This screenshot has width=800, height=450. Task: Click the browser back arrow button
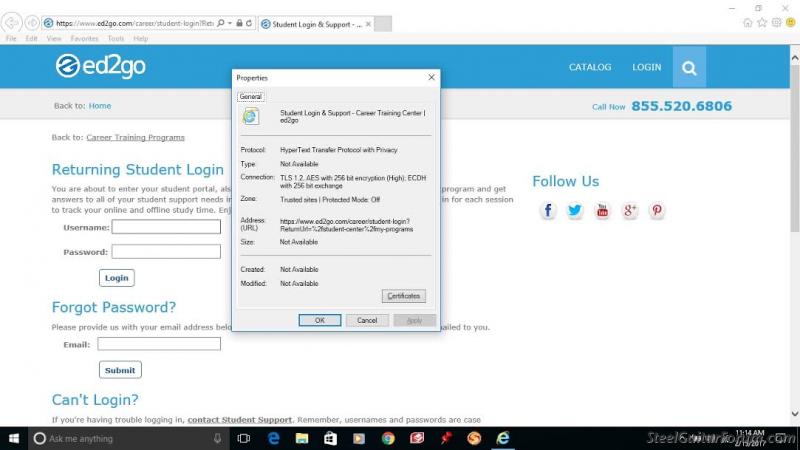coord(14,22)
